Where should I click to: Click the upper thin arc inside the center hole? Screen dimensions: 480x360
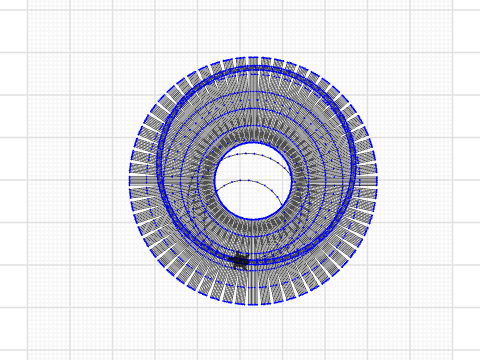[x=256, y=155]
